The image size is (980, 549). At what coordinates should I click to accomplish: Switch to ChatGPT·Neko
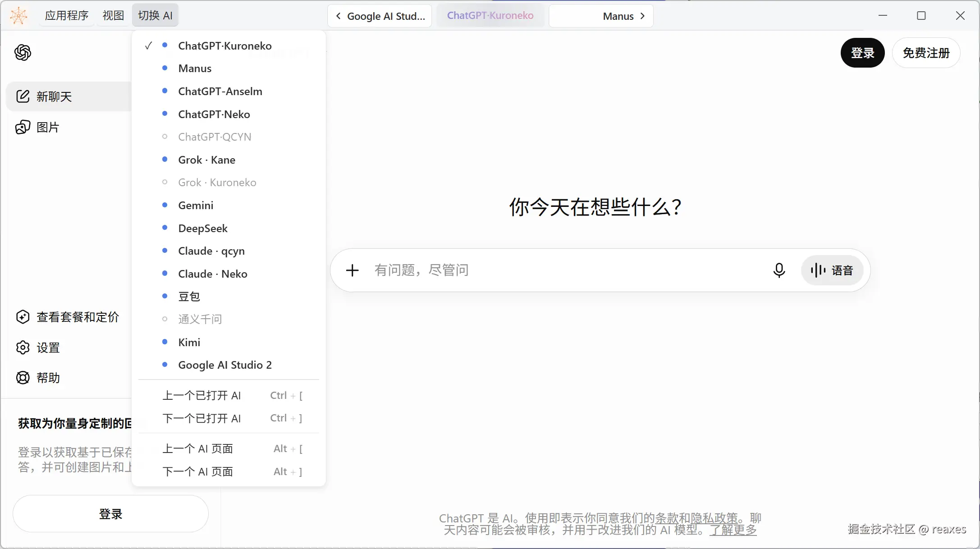coord(229,114)
